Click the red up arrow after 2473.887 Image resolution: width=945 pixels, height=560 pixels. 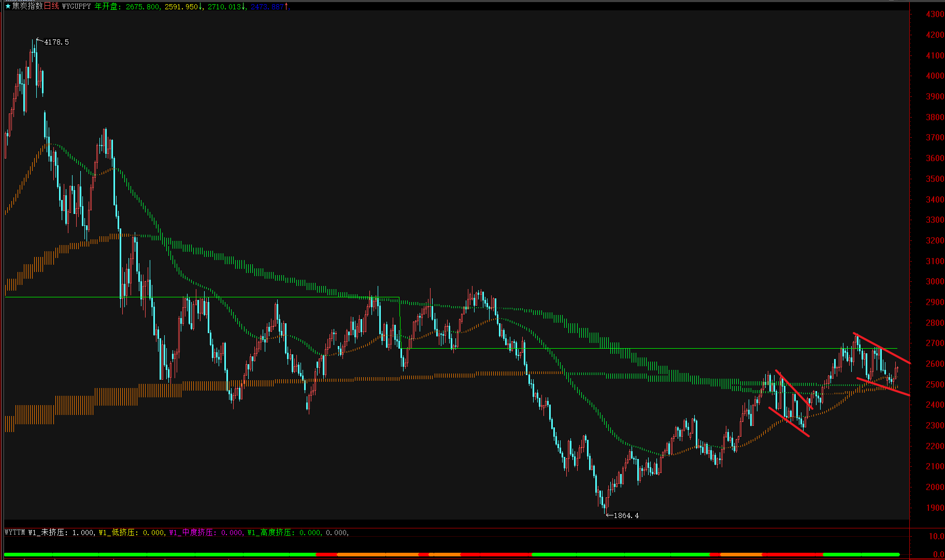(x=287, y=6)
